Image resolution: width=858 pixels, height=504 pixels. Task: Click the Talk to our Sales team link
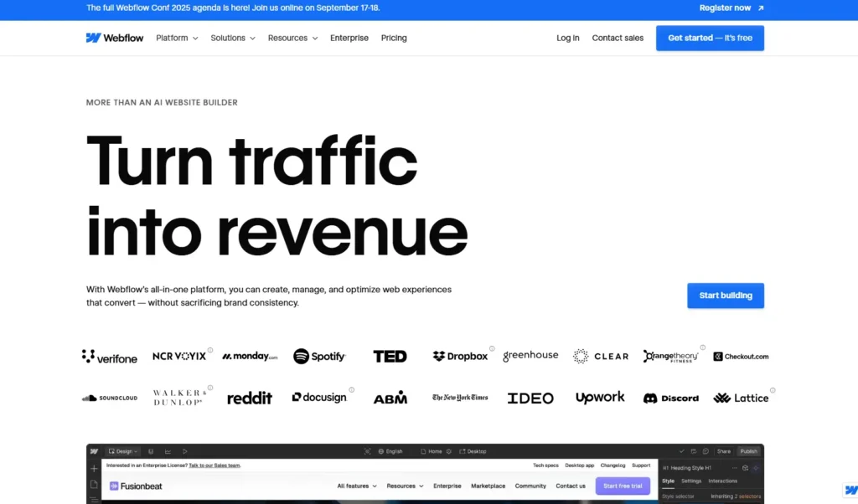(x=214, y=465)
